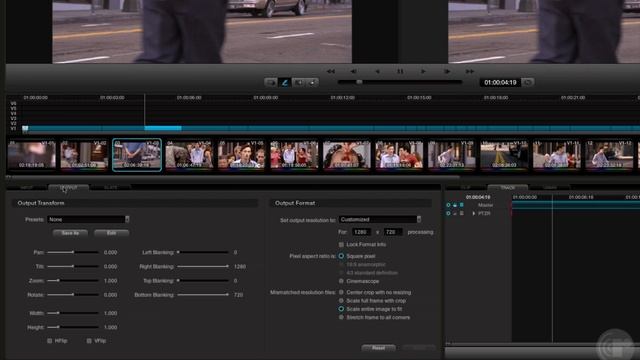Click the Save As button under Presets

pyautogui.click(x=70, y=233)
